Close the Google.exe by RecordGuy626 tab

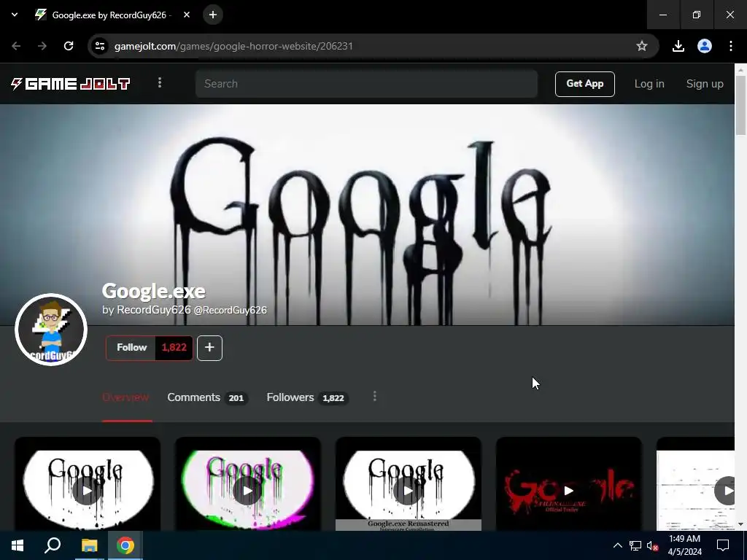187,15
